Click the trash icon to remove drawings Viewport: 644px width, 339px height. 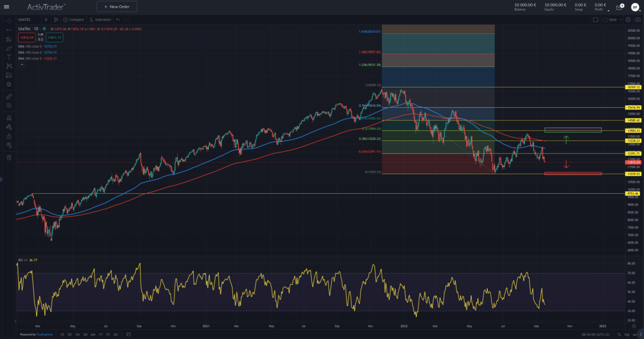[x=9, y=158]
